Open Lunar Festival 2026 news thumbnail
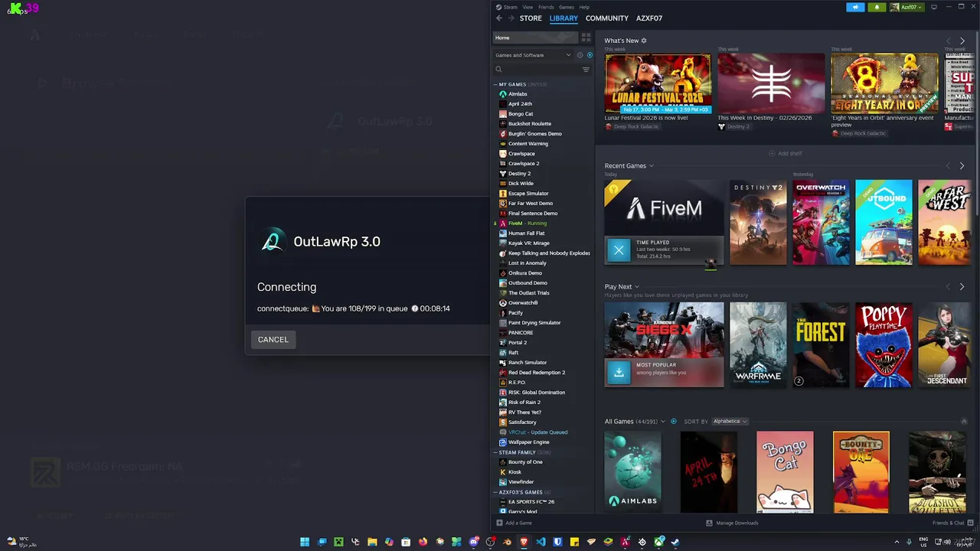The image size is (980, 551). point(658,83)
